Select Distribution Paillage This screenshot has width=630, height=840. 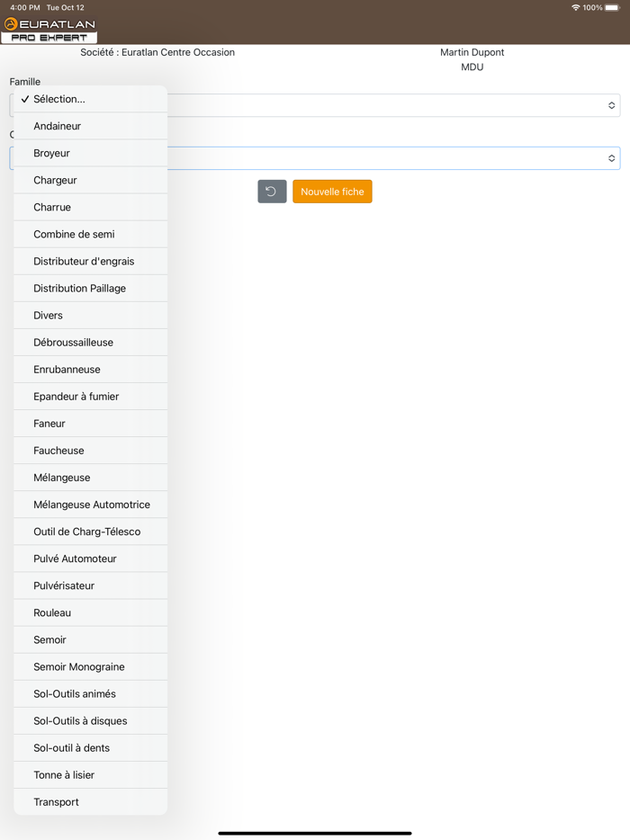coord(90,288)
